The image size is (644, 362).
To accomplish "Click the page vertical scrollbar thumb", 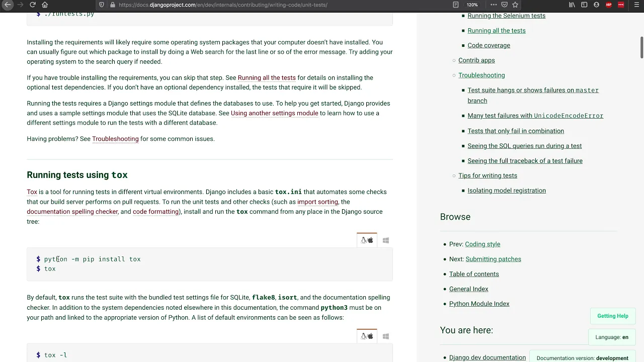I will [x=642, y=48].
